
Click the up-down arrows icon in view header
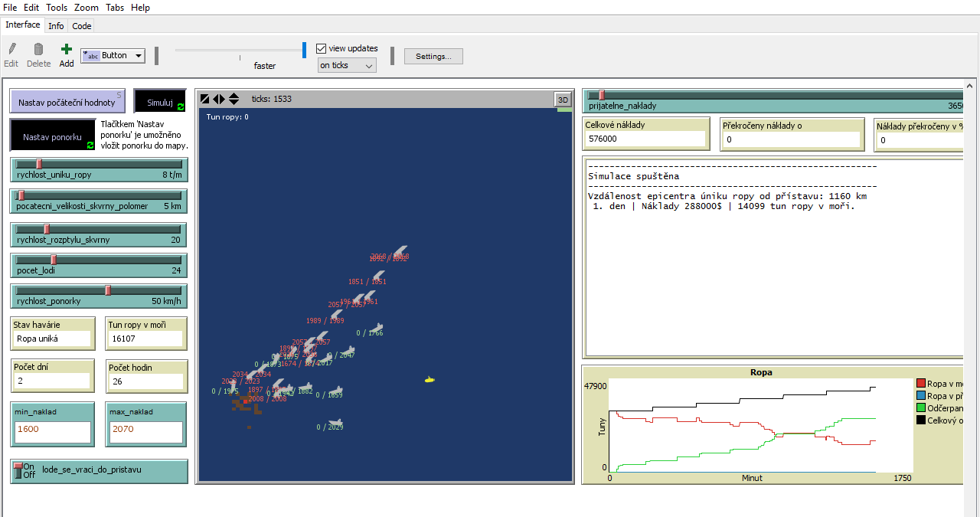point(234,99)
